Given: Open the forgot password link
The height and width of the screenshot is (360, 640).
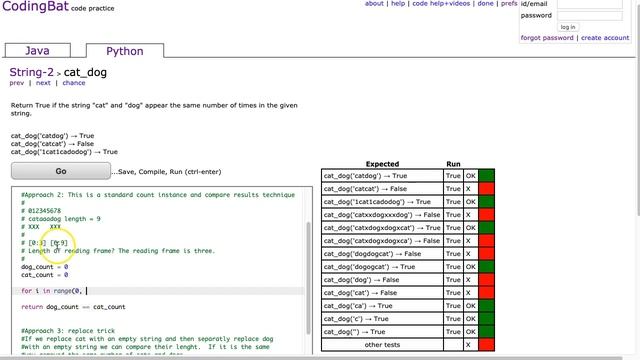Looking at the screenshot, I should pos(547,38).
